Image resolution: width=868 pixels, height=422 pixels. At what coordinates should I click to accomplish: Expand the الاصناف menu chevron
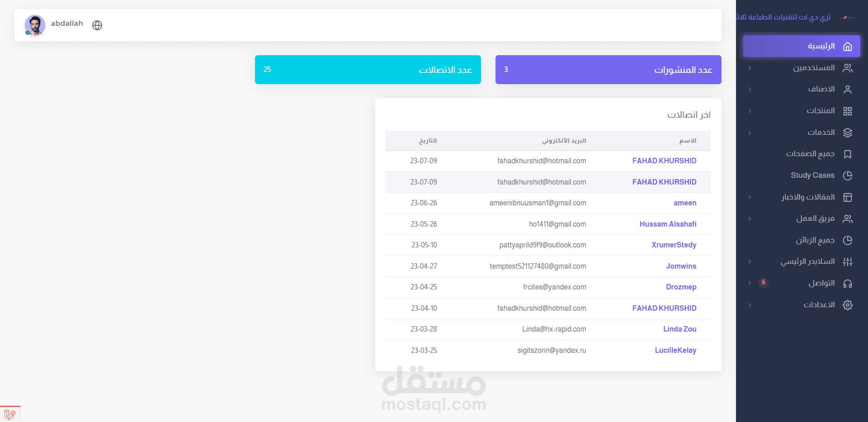click(x=750, y=89)
